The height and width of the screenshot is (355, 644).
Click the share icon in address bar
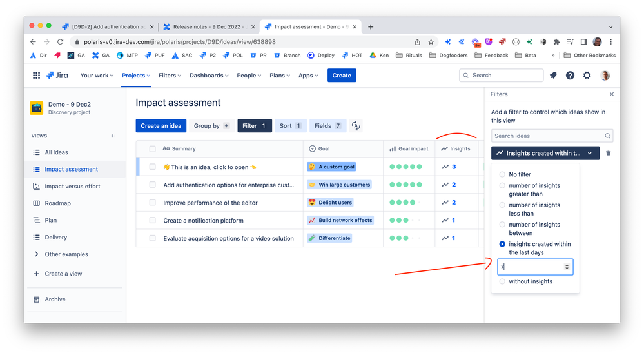(x=417, y=41)
